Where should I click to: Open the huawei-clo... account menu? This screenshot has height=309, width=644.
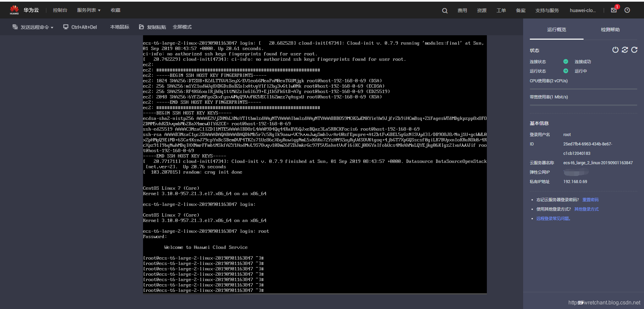pyautogui.click(x=583, y=11)
